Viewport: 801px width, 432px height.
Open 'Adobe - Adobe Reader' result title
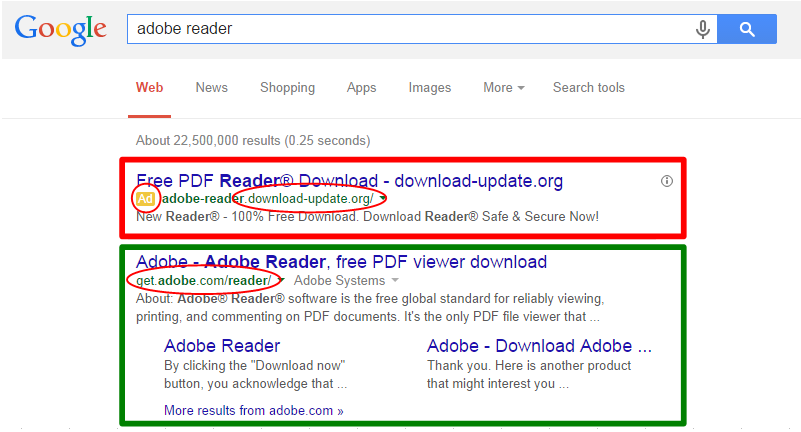pyautogui.click(x=341, y=262)
